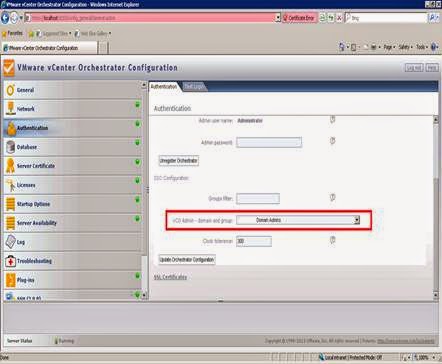Screen dimensions: 442x364
Task: Click the Logout button in header
Action: [414, 68]
